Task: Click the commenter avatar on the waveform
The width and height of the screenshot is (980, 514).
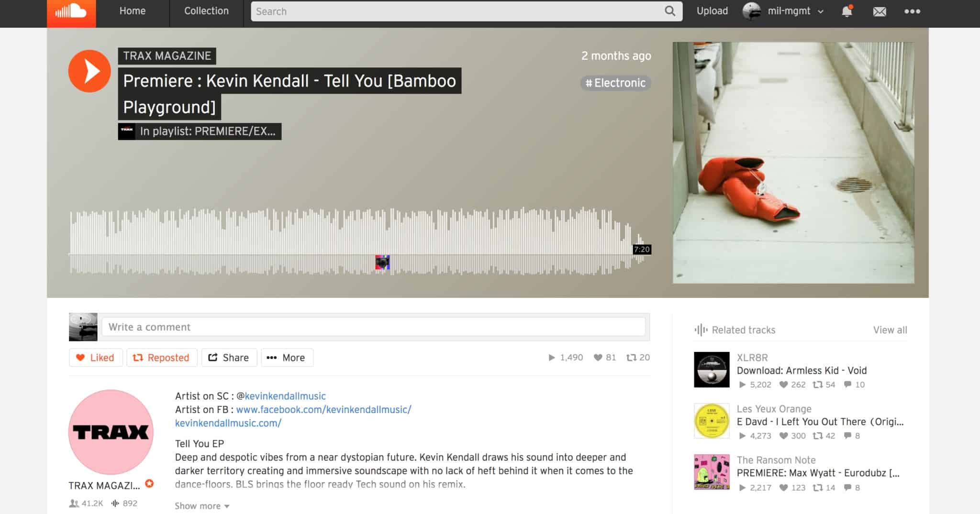Action: 382,262
